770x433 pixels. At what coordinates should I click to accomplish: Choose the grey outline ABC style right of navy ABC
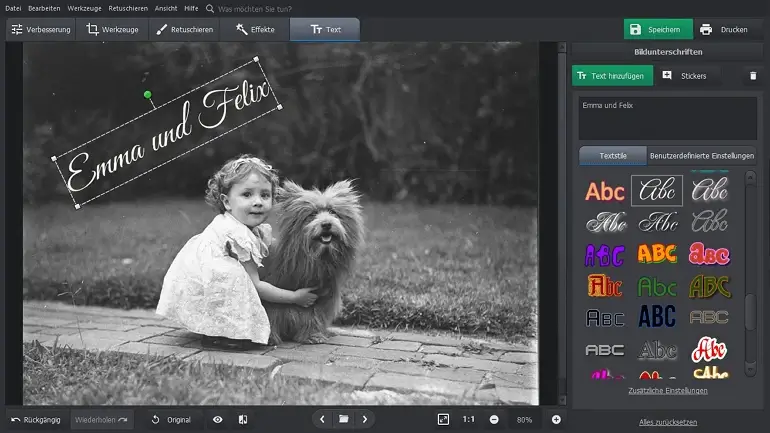[x=709, y=317]
